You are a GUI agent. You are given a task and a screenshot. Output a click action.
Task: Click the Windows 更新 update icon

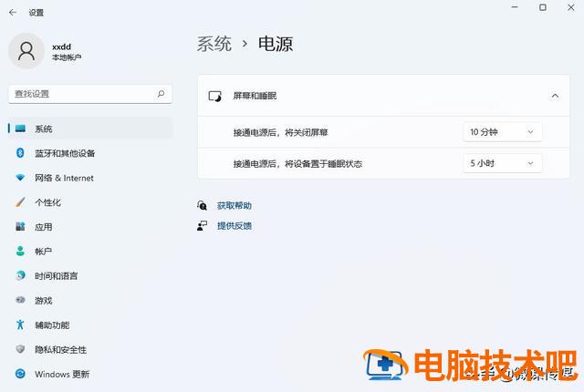coord(20,374)
